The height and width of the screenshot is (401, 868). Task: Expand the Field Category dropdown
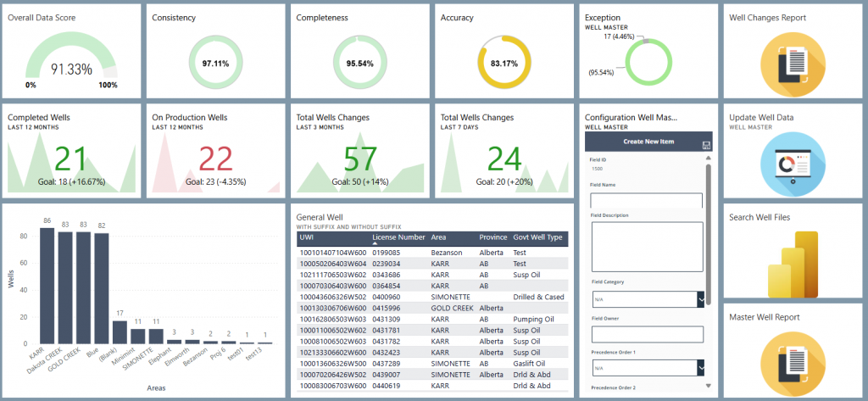(x=700, y=299)
